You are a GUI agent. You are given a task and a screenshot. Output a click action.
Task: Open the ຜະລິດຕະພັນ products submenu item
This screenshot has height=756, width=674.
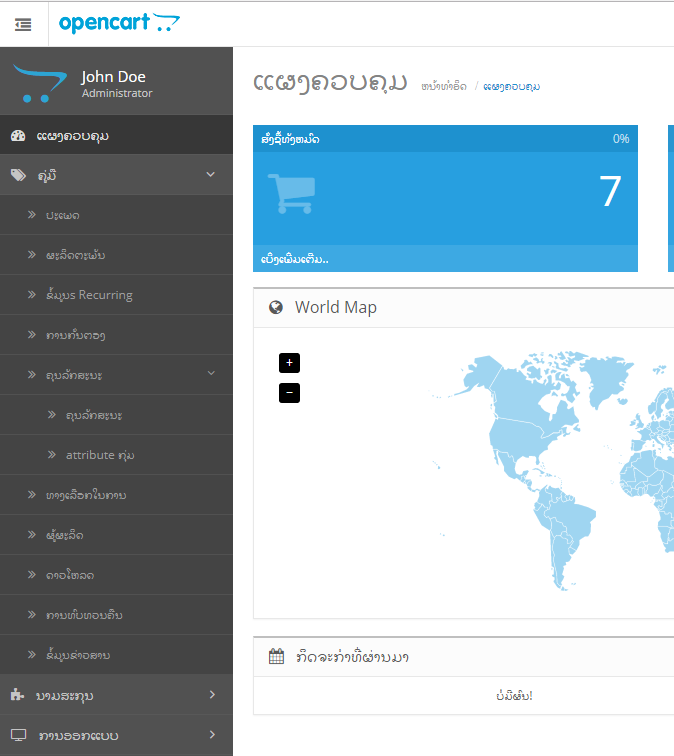(116, 255)
